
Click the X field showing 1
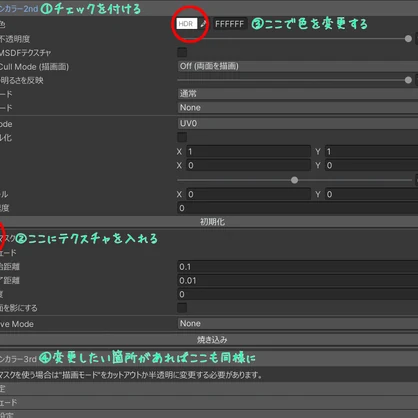(248, 151)
